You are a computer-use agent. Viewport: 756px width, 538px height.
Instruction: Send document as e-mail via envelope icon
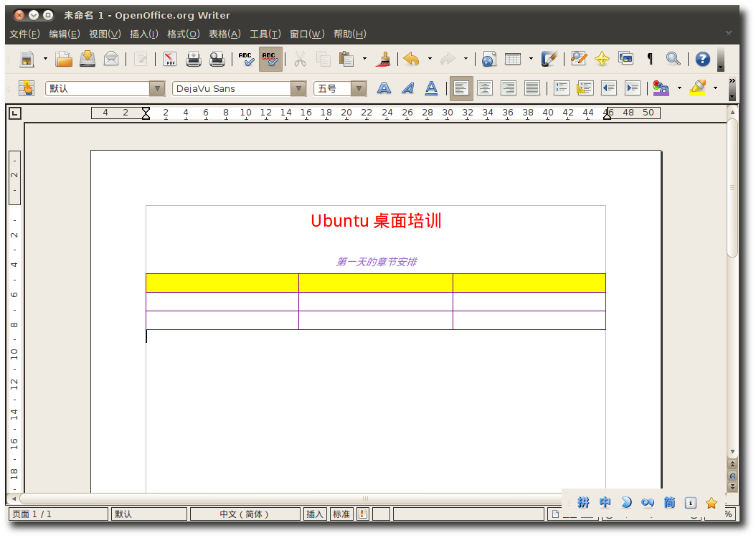(111, 60)
